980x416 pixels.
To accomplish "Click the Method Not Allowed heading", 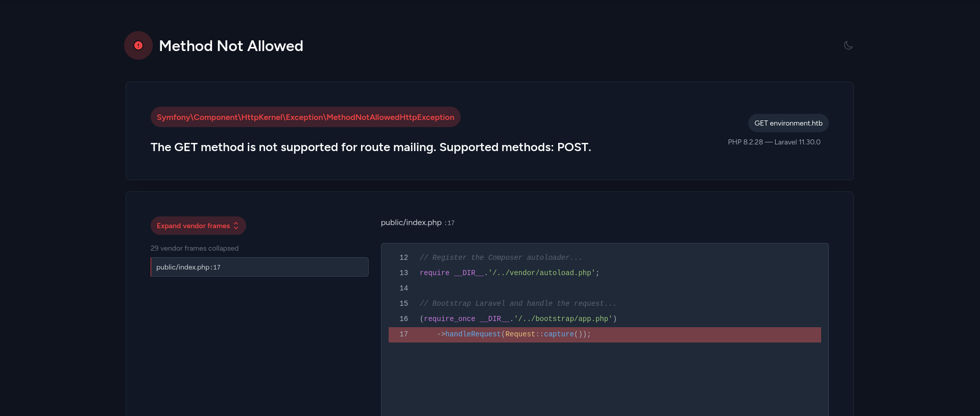I will coord(231,46).
